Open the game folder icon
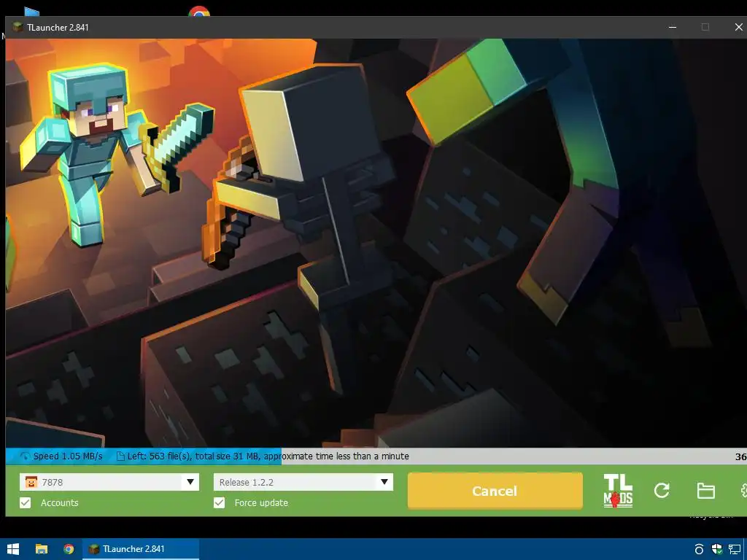 coord(705,491)
